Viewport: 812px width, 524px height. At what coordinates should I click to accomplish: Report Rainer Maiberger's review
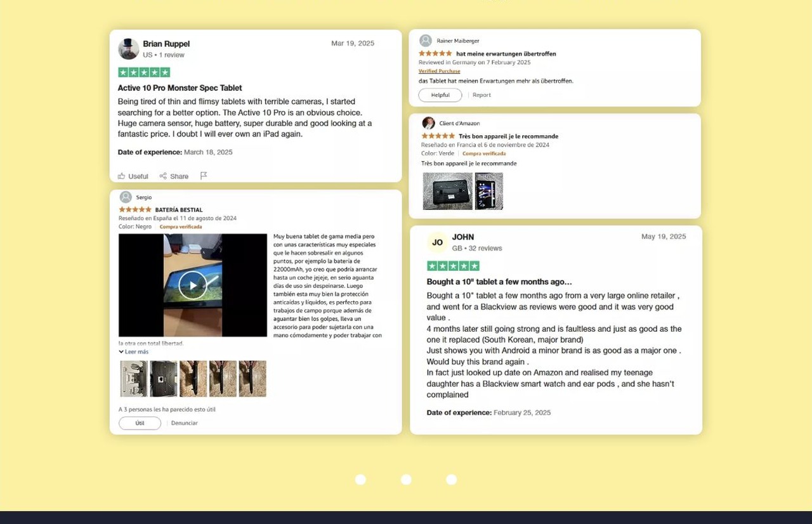[481, 95]
